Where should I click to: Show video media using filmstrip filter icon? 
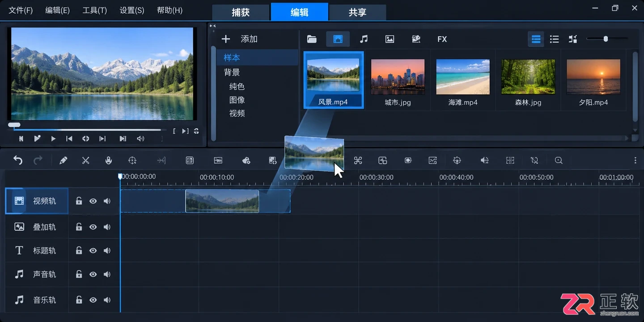pos(338,39)
